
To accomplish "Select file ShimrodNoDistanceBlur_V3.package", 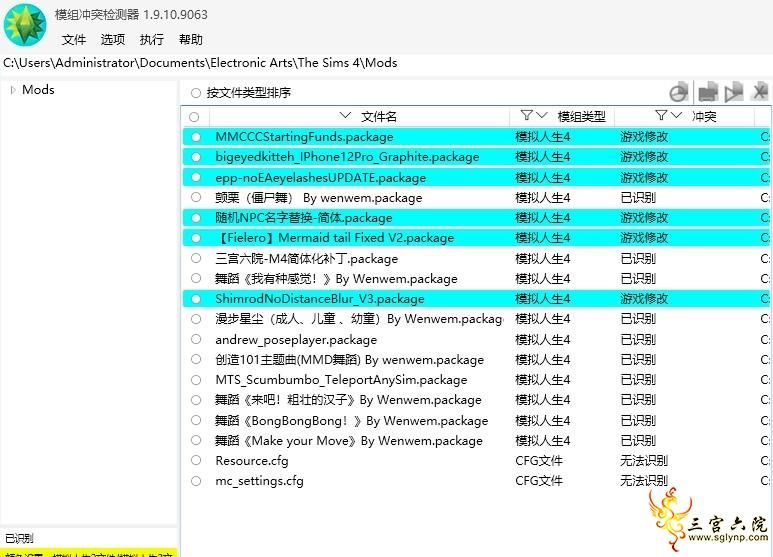I will pos(319,299).
